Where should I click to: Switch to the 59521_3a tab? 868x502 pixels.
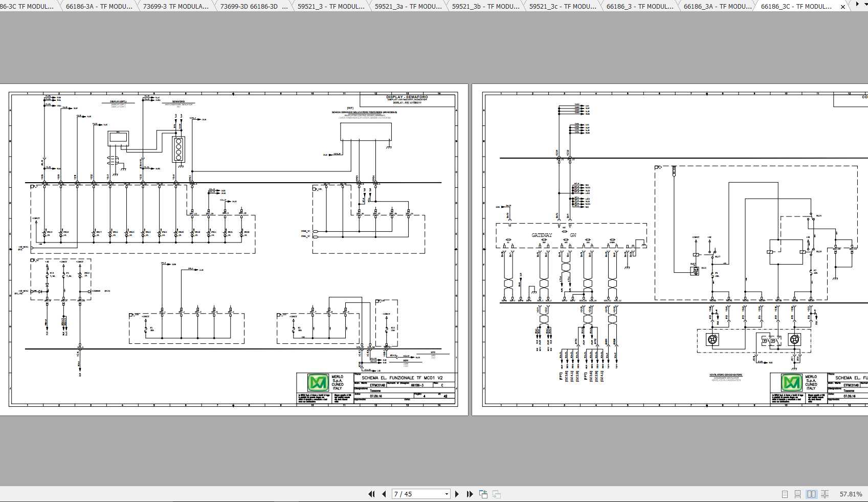pos(408,7)
